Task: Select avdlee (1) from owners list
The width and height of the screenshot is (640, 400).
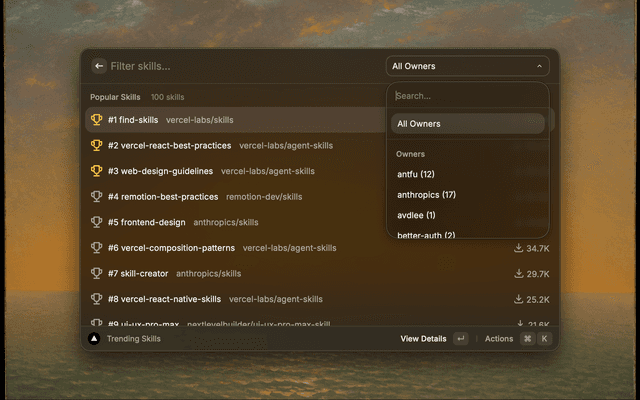Action: pos(416,215)
